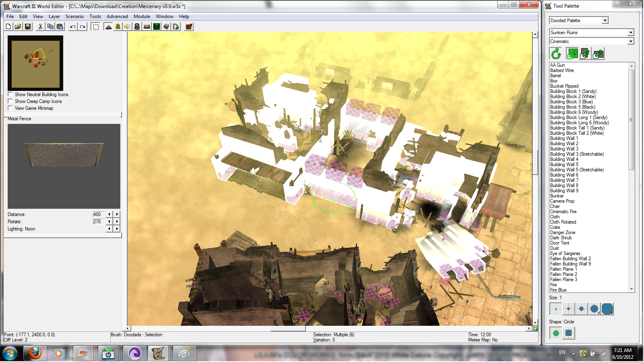The image size is (644, 362).
Task: Enable View Game Minimap checkbox
Action: pos(10,108)
